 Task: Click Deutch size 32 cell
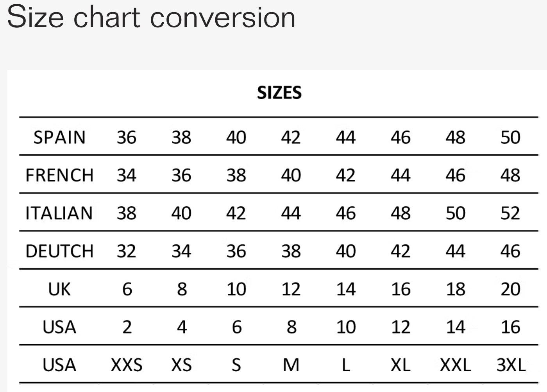(x=127, y=251)
